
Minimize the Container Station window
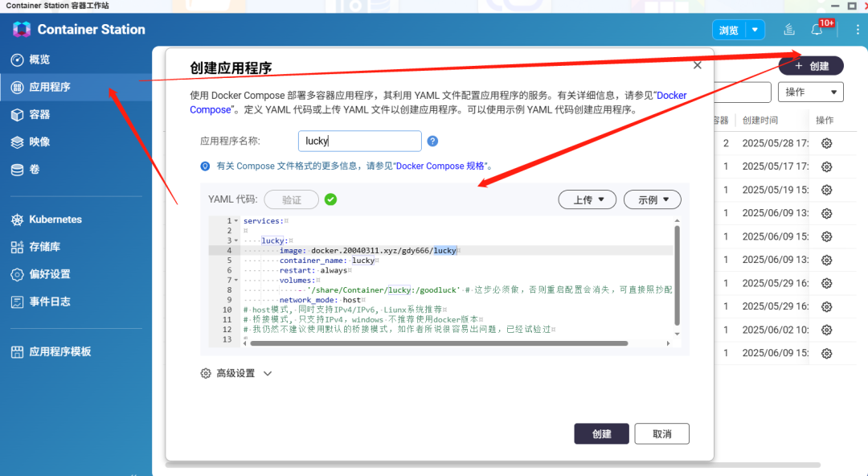835,6
